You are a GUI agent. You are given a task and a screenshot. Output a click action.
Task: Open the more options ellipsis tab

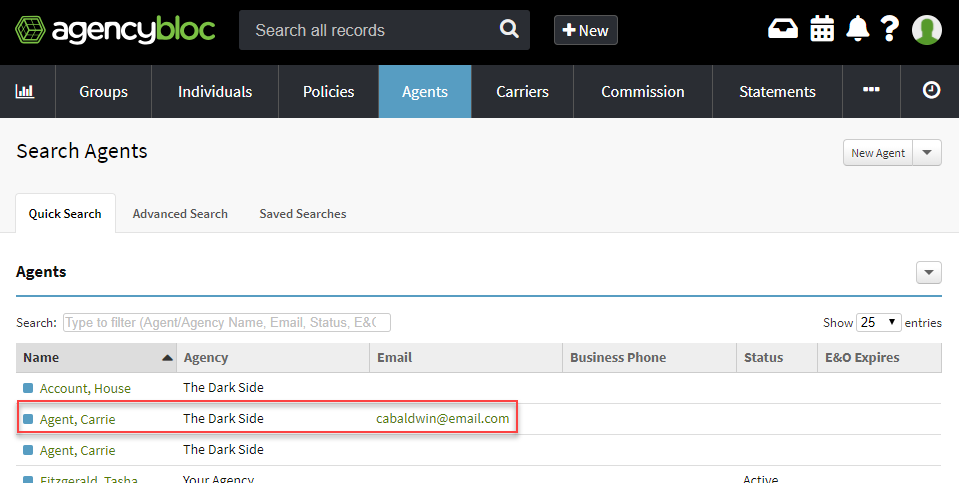click(x=871, y=91)
